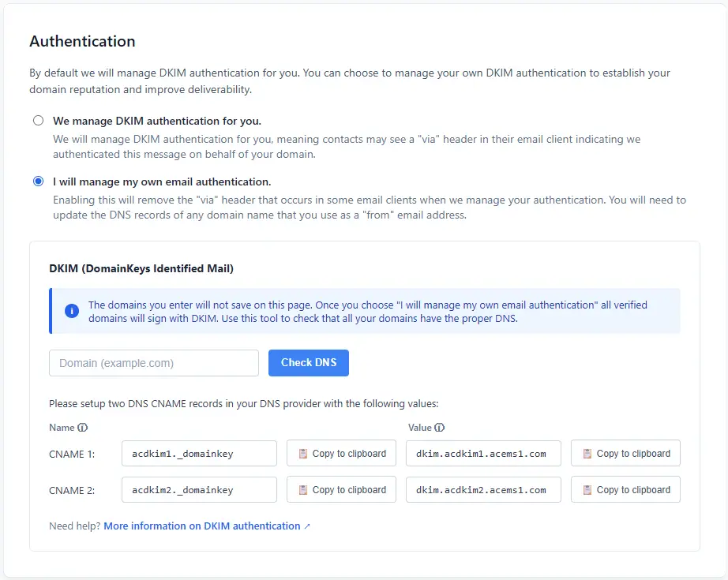Select 'I will manage my own email authentication' radio

38,181
